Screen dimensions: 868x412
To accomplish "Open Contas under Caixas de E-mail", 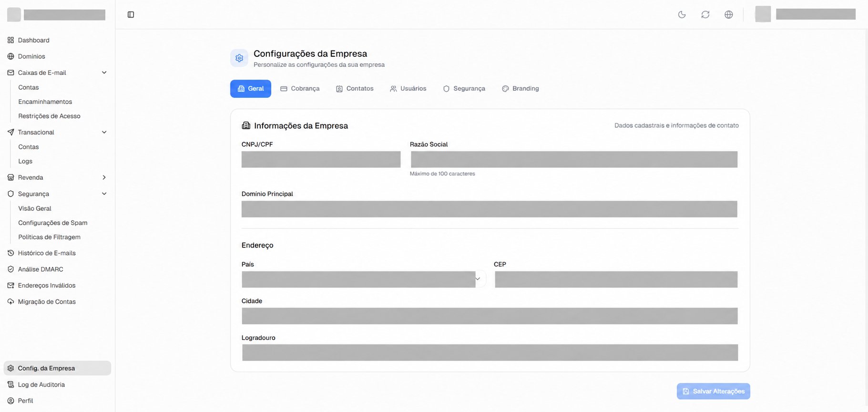I will click(28, 87).
